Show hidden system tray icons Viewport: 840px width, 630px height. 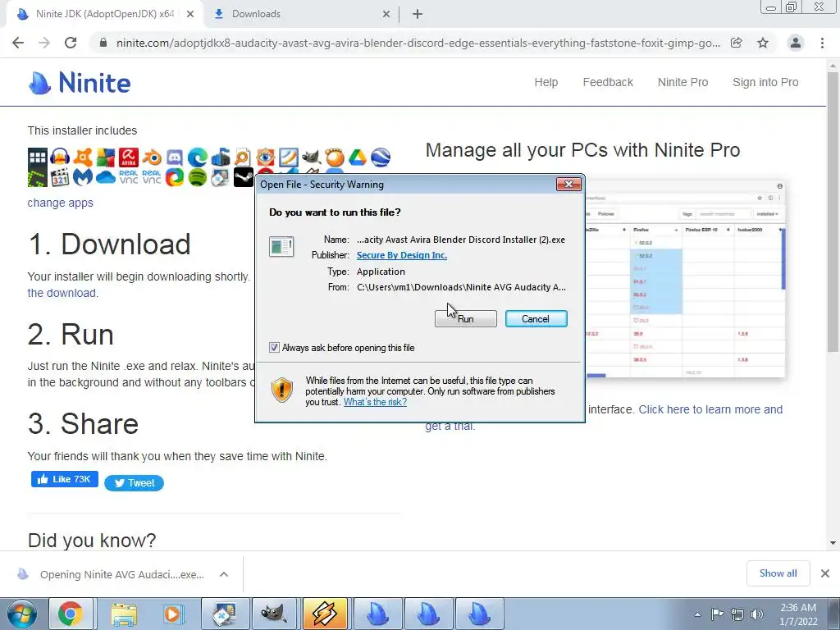coord(697,614)
